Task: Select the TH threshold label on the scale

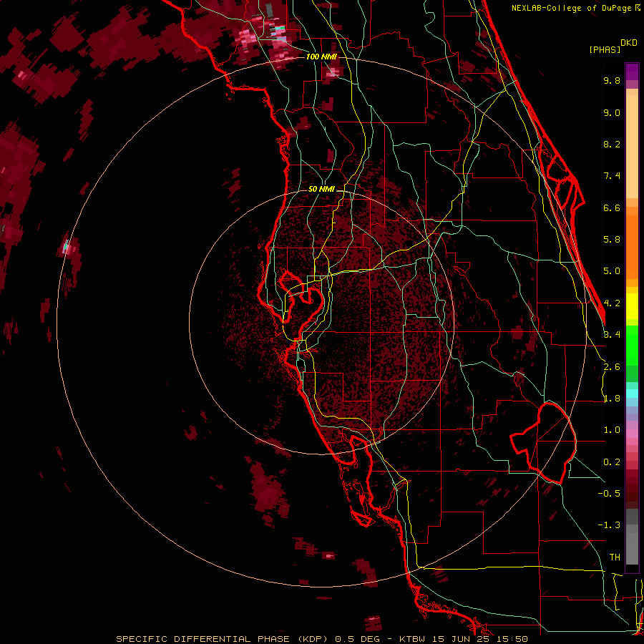Action: (x=615, y=557)
